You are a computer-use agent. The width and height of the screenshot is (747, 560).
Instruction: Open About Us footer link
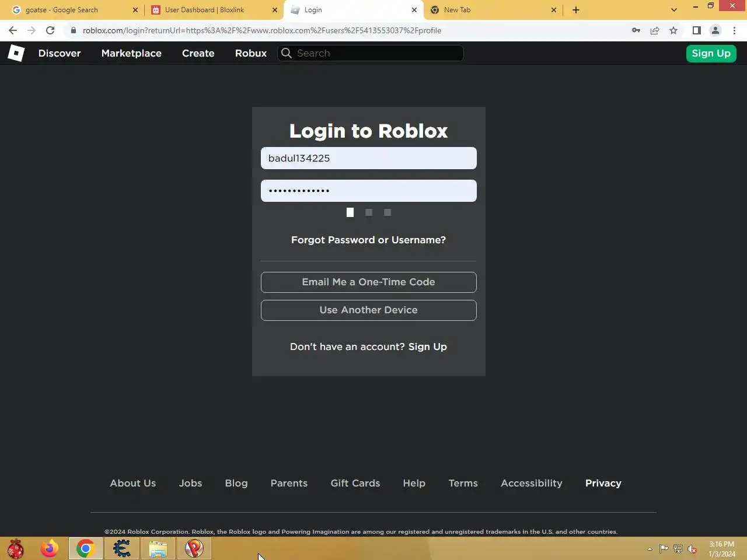point(133,483)
